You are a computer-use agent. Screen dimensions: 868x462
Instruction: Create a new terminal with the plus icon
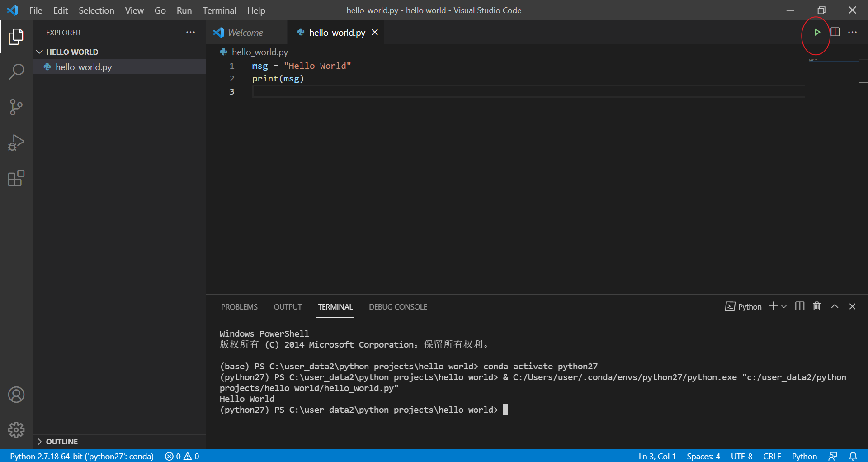773,306
